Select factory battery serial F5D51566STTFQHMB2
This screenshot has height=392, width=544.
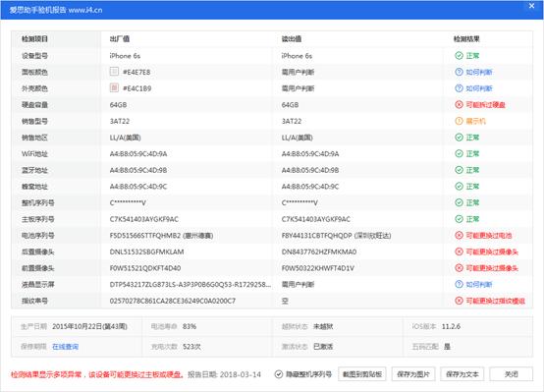[x=145, y=236]
